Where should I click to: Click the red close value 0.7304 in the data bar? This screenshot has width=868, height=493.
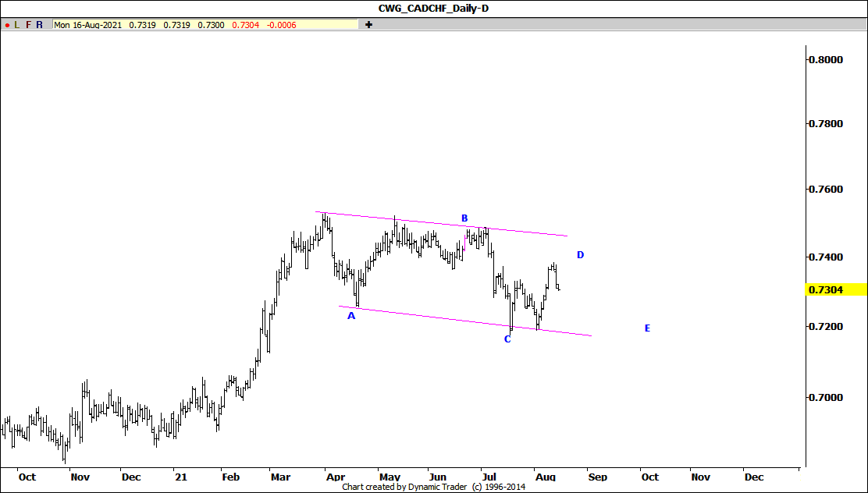(x=245, y=25)
